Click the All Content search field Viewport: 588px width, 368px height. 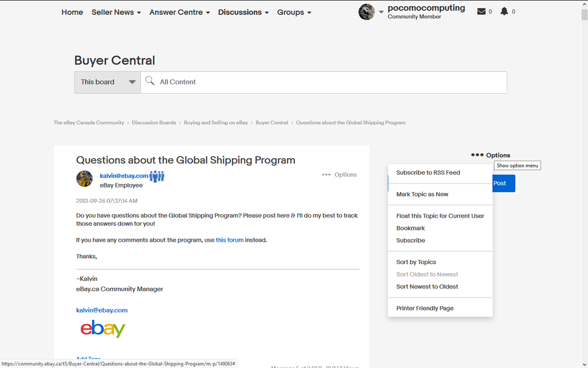323,82
